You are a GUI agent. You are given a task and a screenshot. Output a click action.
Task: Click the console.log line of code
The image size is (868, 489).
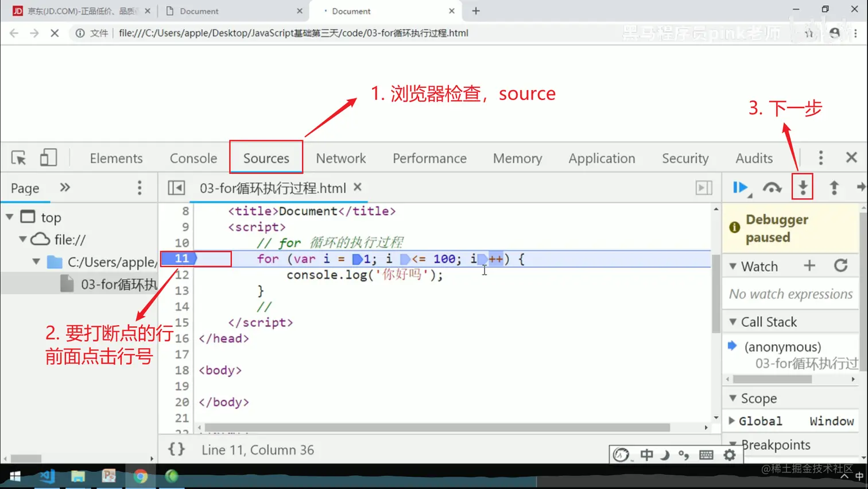[365, 275]
